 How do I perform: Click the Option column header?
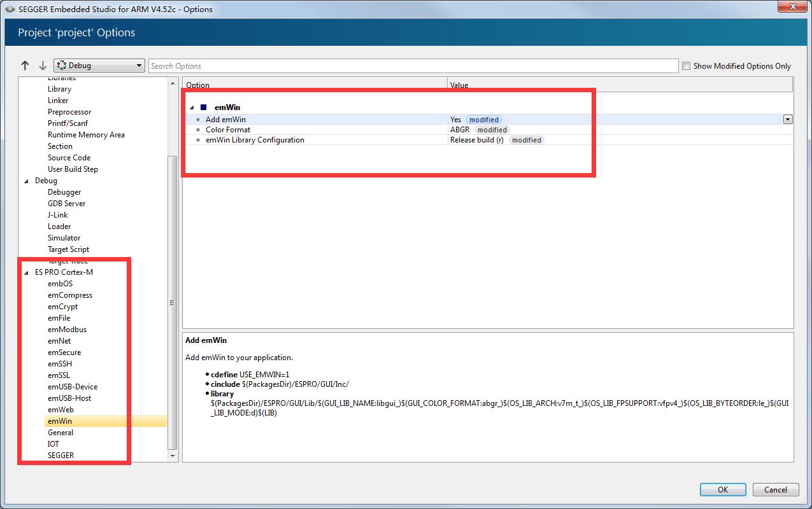[x=315, y=85]
